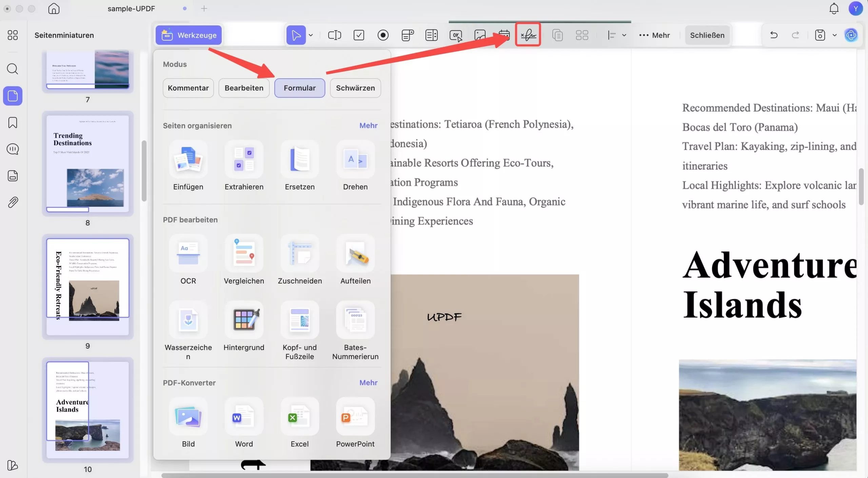Open the bookmarks panel icon
This screenshot has width=868, height=478.
pos(13,122)
